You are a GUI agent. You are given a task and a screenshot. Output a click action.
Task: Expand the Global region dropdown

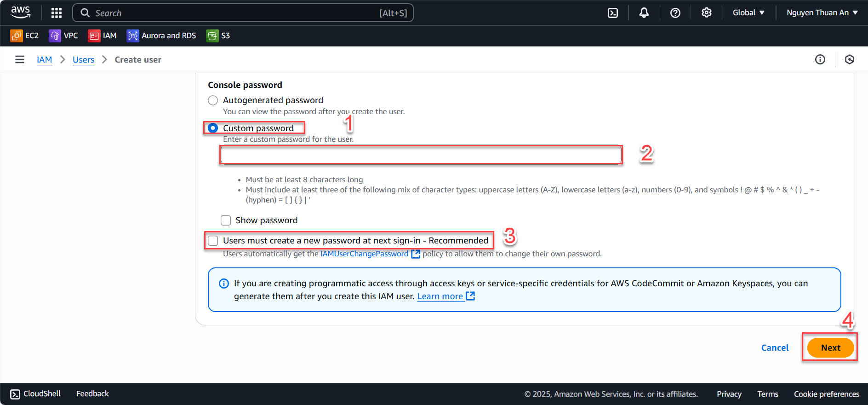[x=748, y=13]
